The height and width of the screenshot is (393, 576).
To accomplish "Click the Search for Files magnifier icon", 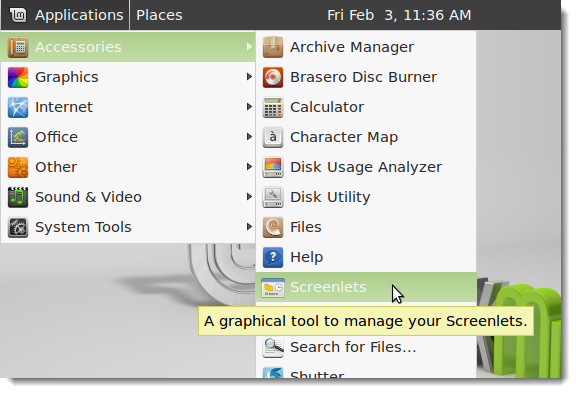I will click(x=273, y=347).
